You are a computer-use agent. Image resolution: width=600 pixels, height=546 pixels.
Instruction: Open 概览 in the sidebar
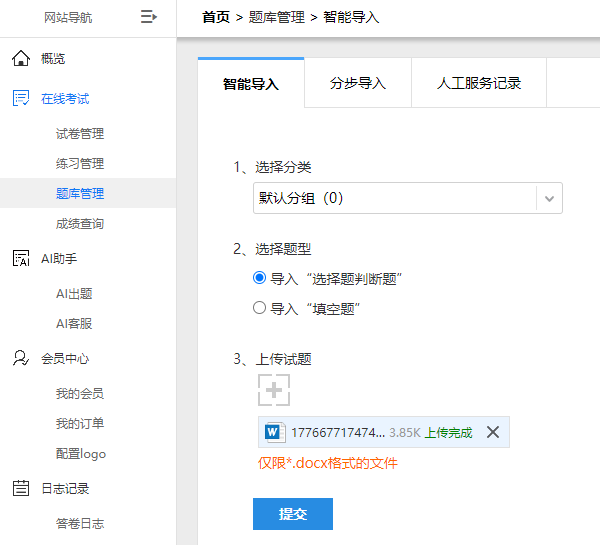[x=53, y=59]
